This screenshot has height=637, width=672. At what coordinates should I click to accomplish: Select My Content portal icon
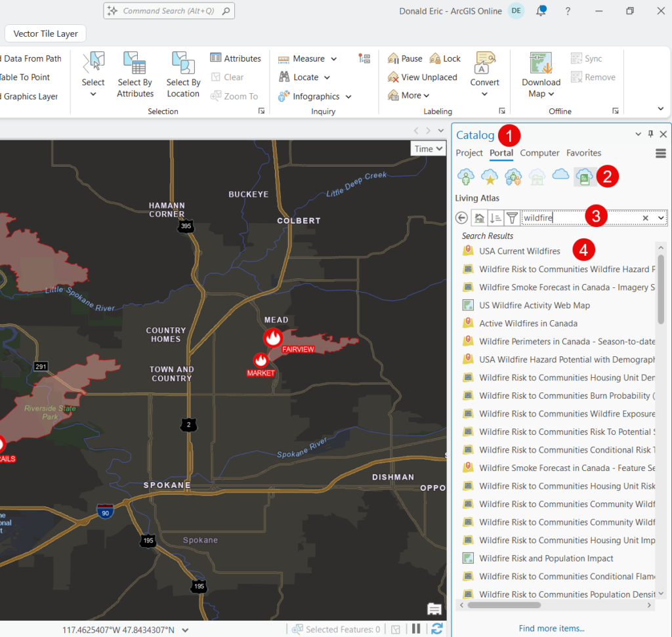[x=466, y=176]
